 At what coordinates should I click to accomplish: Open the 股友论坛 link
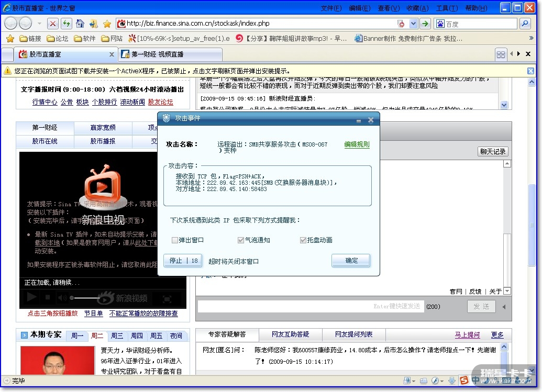(x=160, y=102)
